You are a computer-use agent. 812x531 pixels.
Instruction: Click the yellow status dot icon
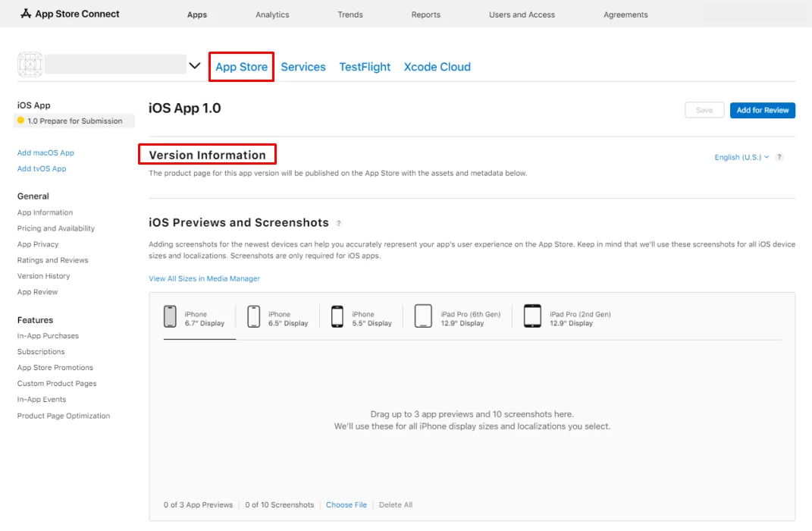(20, 120)
